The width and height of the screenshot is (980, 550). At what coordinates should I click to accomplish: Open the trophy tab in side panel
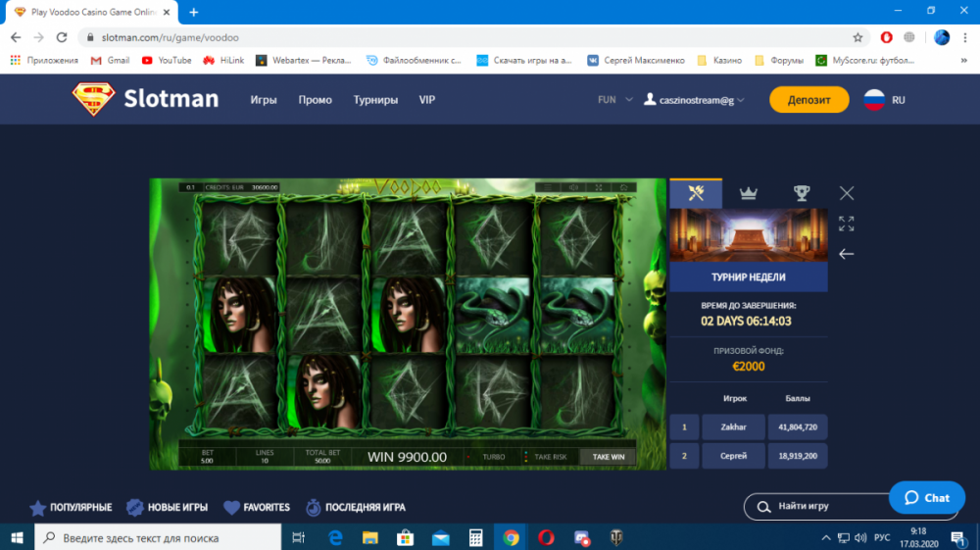[x=802, y=193]
